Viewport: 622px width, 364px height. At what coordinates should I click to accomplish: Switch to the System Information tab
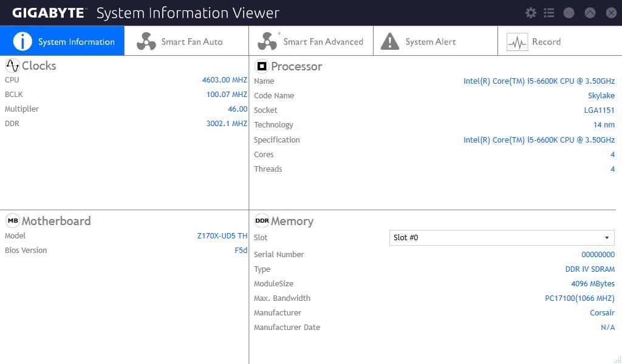[63, 41]
